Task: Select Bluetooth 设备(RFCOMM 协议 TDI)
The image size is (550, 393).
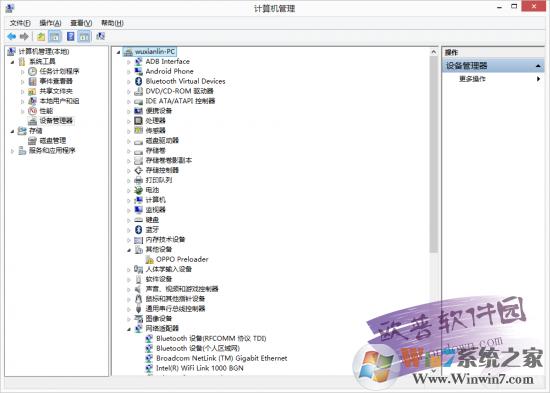Action: [211, 338]
